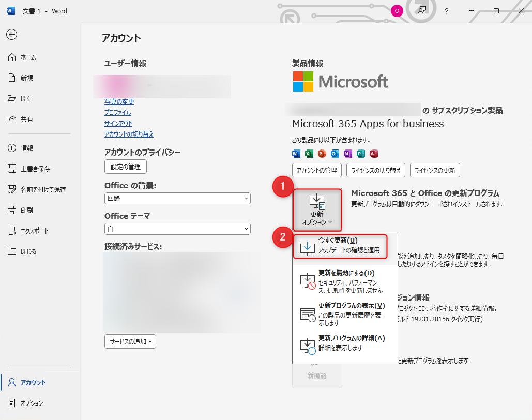
Task: Open the Home (ホーム) page
Action: 28,57
